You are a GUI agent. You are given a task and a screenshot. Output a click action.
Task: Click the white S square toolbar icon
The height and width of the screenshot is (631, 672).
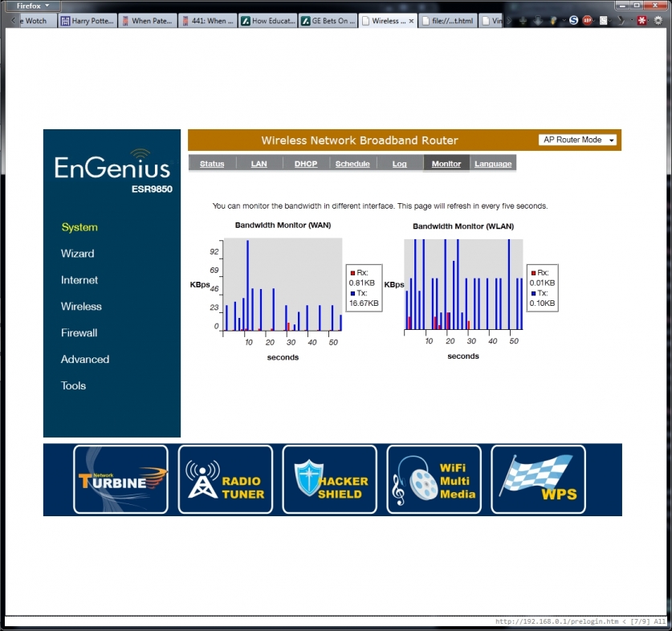click(604, 21)
